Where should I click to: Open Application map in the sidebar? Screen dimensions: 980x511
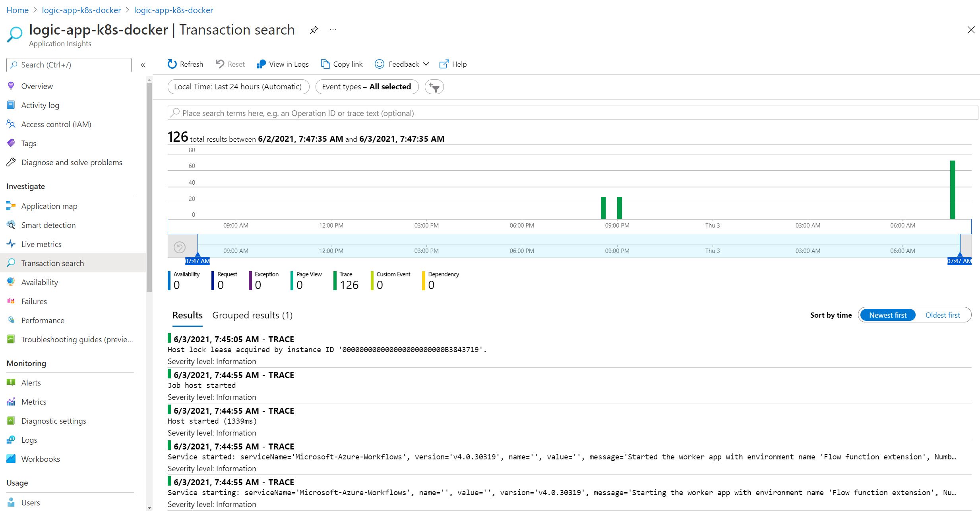(49, 206)
